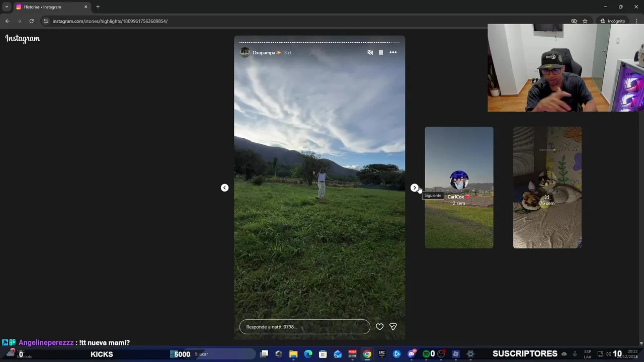Screen dimensions: 644x362
Task: Open the CarlCox highlight thumbnail
Action: 459,188
